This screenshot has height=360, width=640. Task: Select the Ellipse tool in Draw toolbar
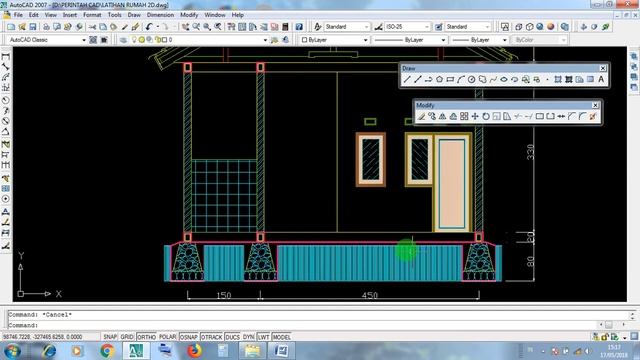(504, 80)
